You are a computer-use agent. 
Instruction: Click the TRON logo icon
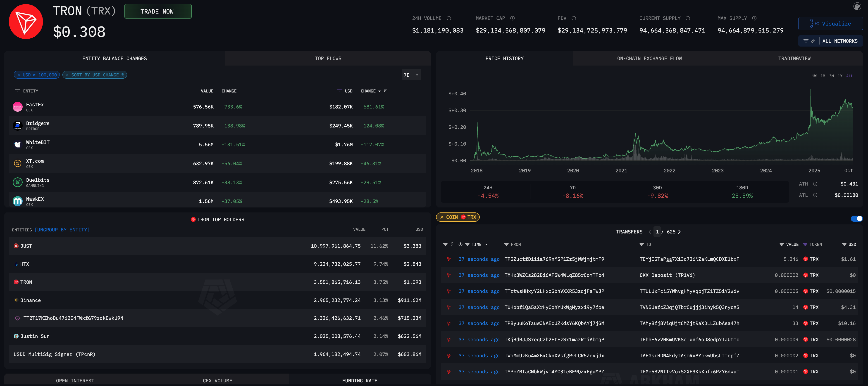pyautogui.click(x=26, y=22)
